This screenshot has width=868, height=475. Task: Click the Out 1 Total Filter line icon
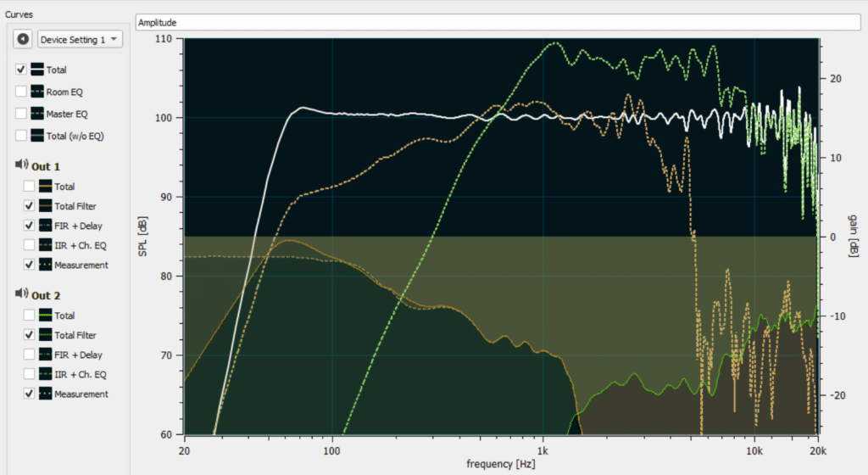(x=45, y=206)
